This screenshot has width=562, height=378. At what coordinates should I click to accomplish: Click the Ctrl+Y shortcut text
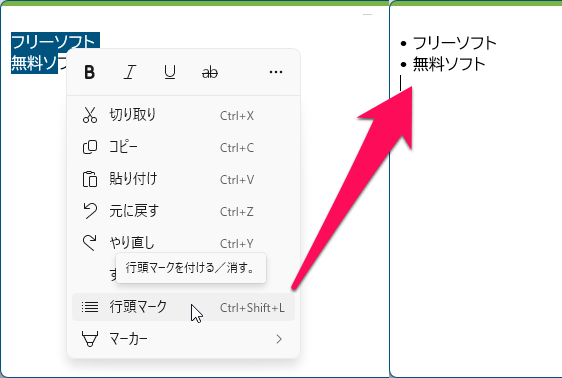237,243
